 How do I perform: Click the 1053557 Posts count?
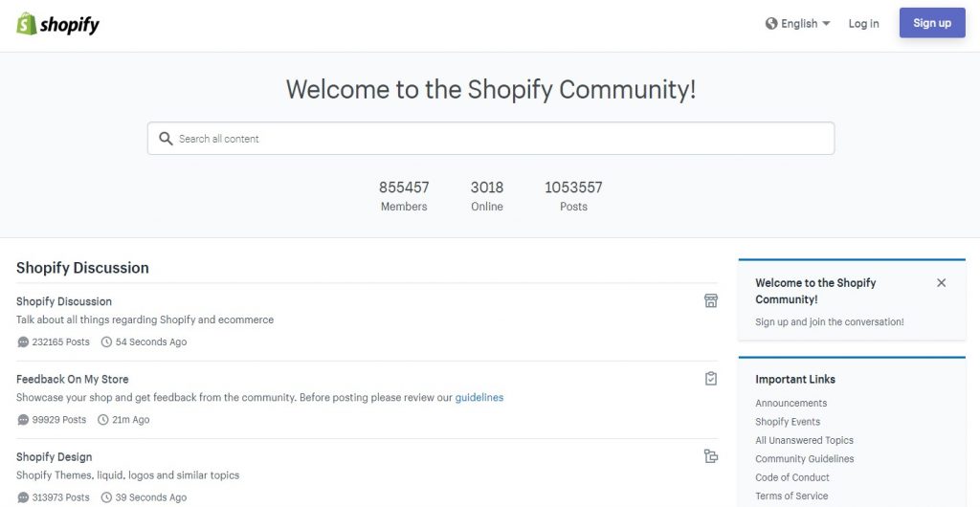coord(573,196)
